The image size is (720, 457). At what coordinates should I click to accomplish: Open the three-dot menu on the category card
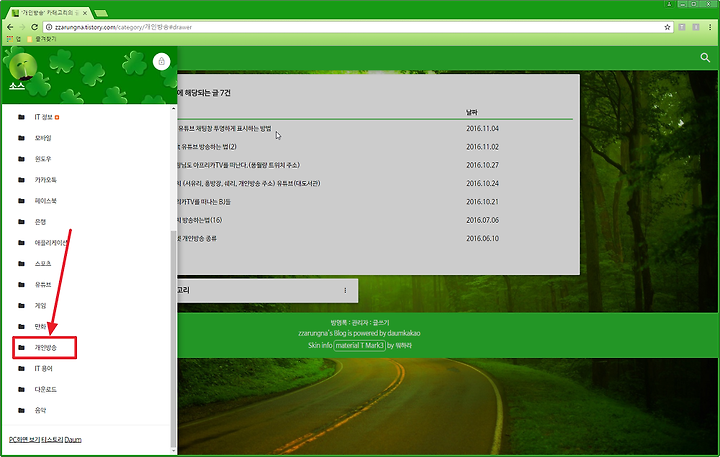(x=345, y=290)
